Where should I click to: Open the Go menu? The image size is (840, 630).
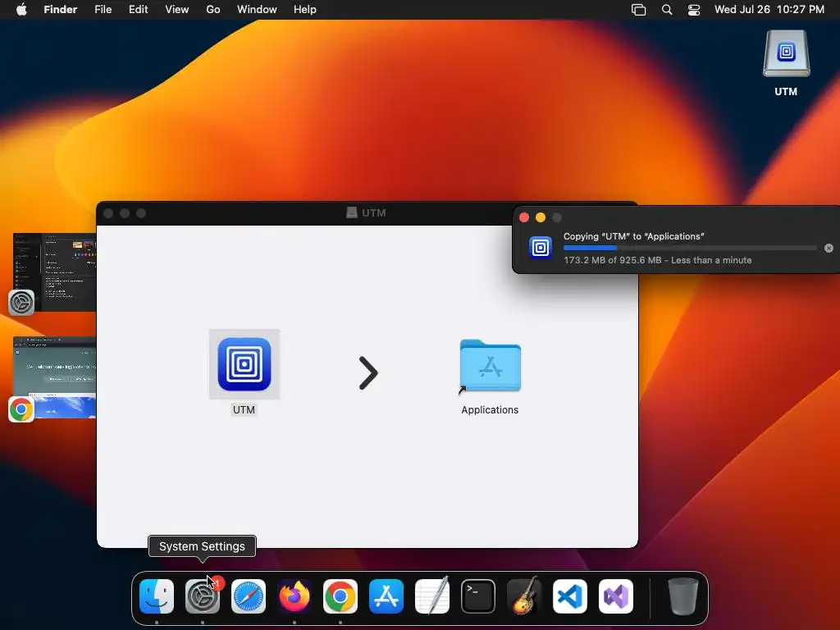213,10
